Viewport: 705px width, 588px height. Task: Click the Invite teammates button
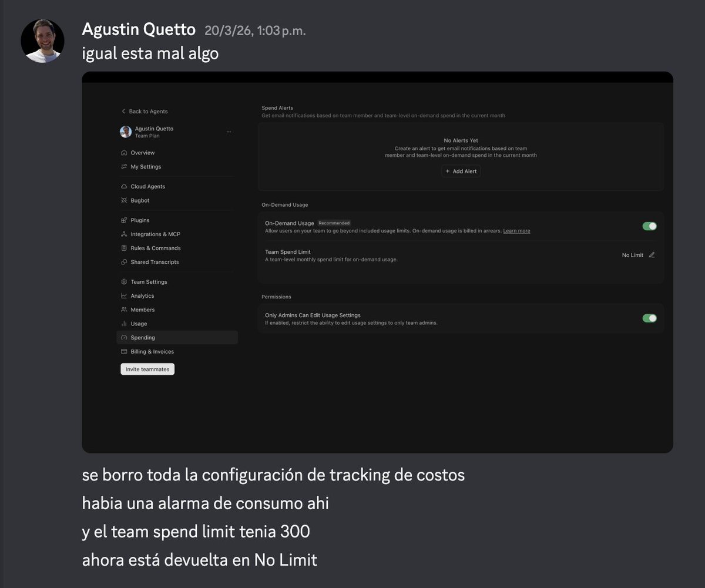(x=147, y=369)
